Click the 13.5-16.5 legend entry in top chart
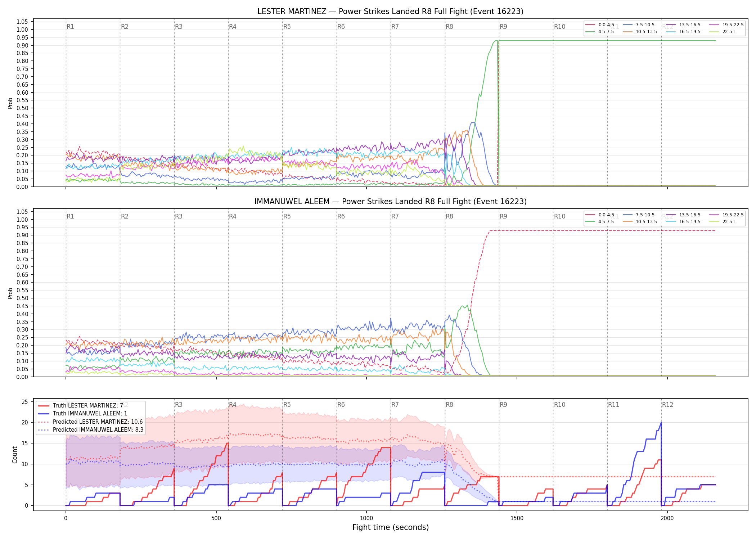 pos(683,25)
